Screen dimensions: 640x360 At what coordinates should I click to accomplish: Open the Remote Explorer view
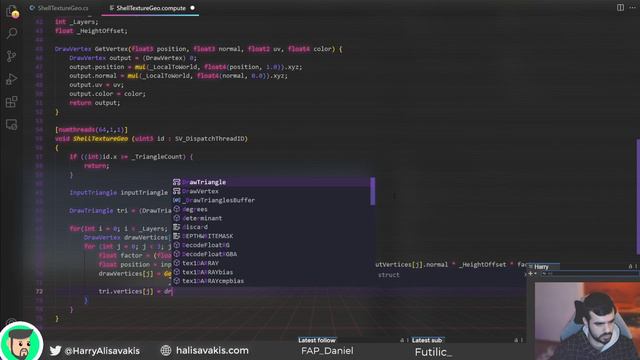12,124
